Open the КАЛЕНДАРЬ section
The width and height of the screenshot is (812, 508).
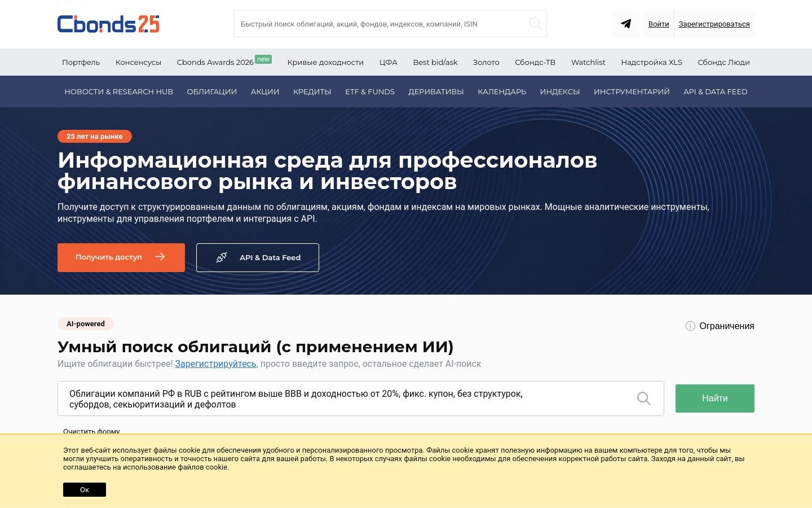pos(502,91)
